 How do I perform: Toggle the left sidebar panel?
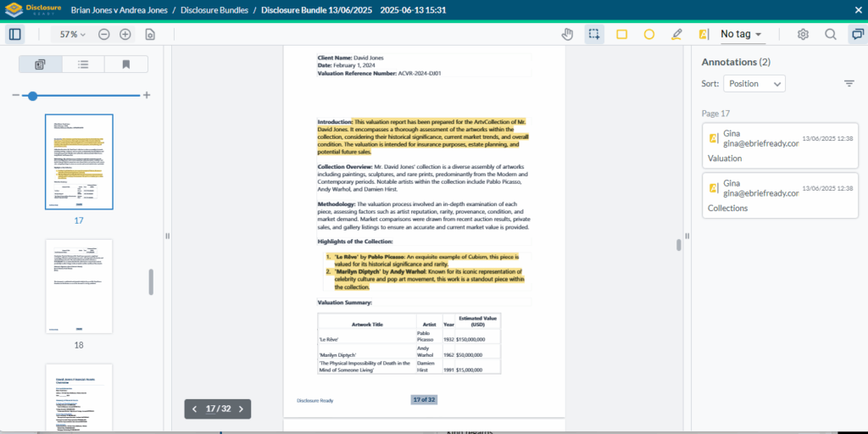point(14,35)
